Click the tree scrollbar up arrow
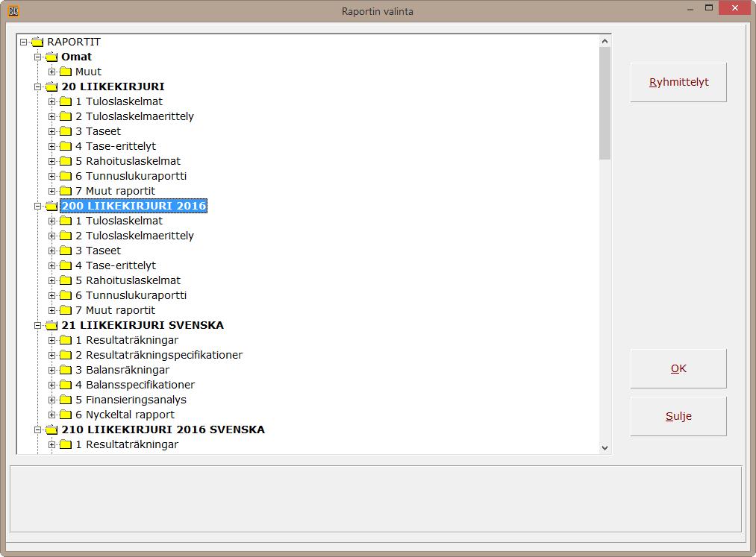This screenshot has width=756, height=557. click(605, 42)
